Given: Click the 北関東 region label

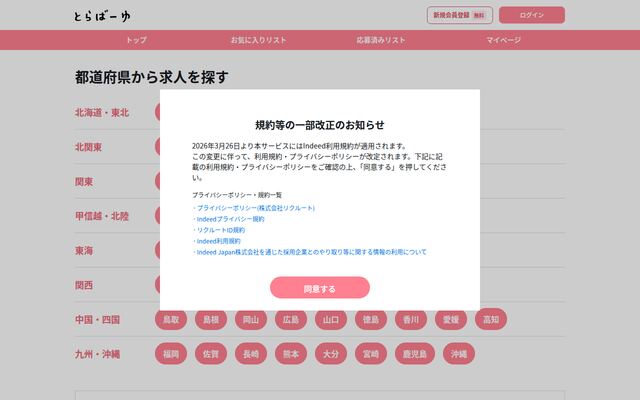Looking at the screenshot, I should pyautogui.click(x=88, y=147).
